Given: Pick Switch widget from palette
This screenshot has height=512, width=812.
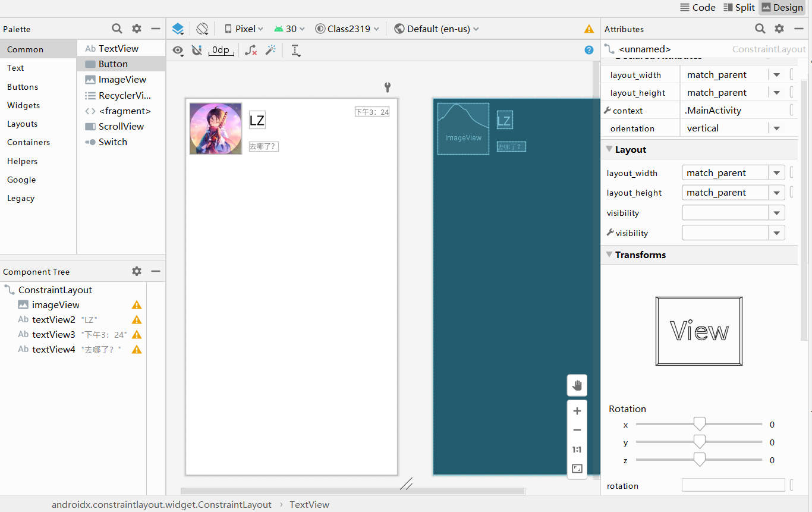Looking at the screenshot, I should click(x=121, y=142).
